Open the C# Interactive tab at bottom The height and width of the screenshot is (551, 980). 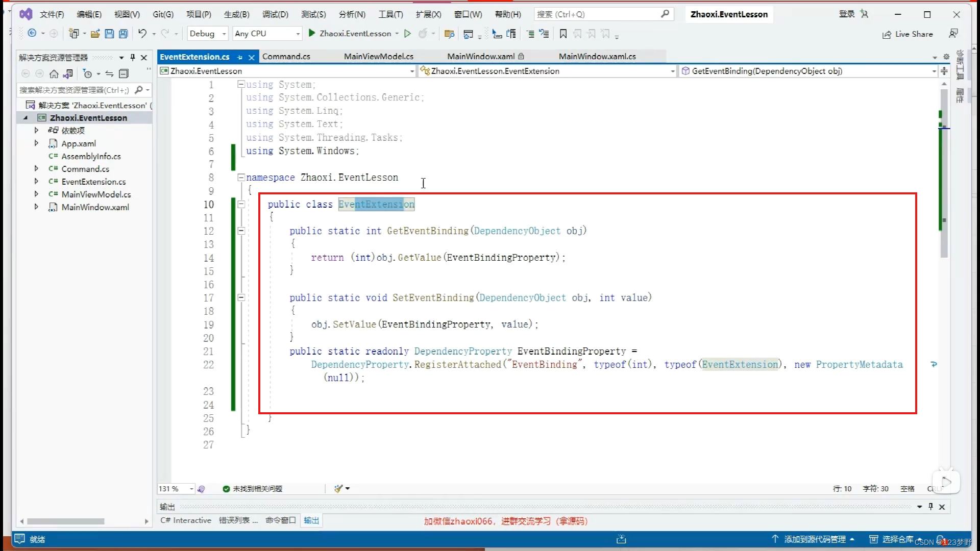click(186, 520)
